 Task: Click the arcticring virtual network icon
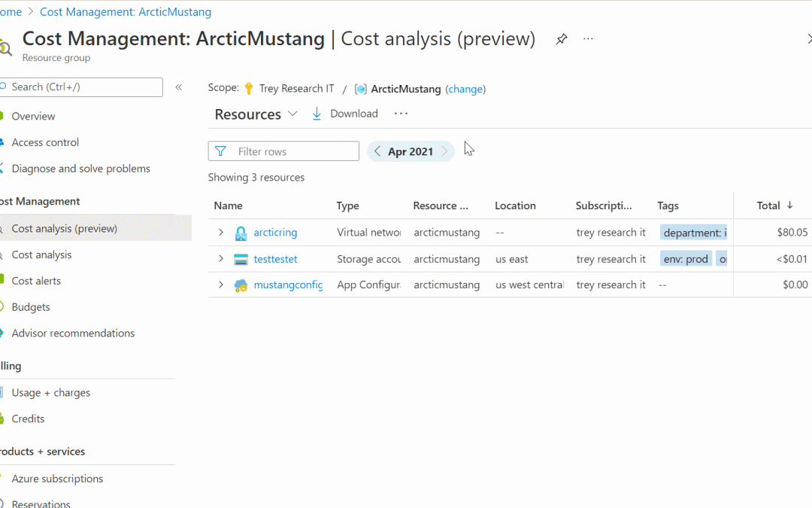[241, 233]
